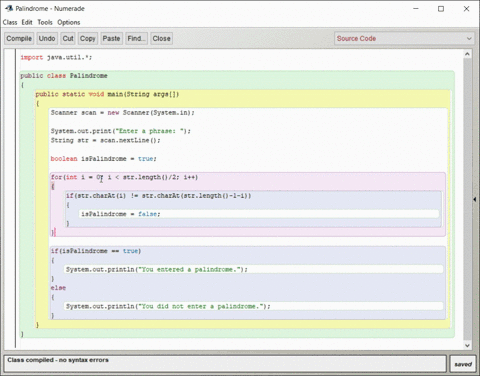Click the 'public static void main' line
This screenshot has height=376, width=480.
point(107,94)
